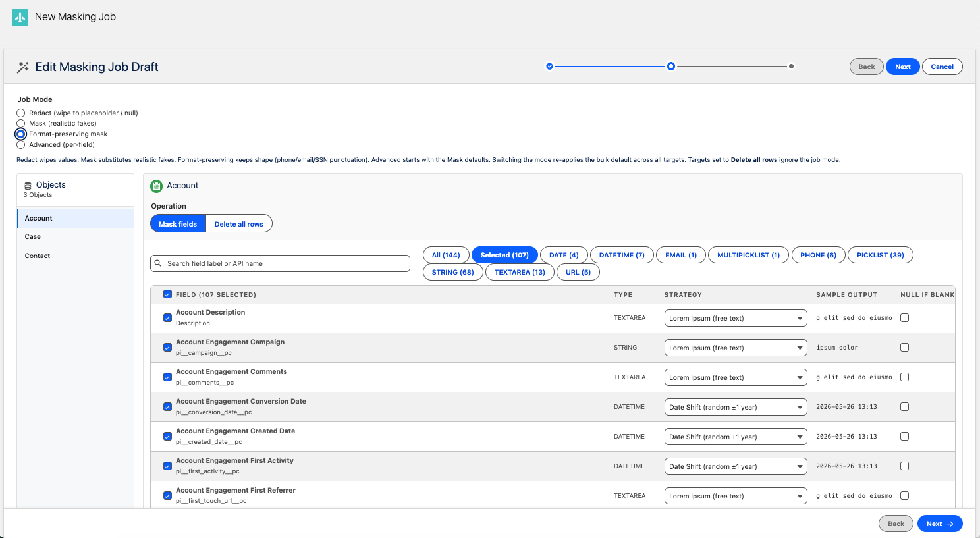
Task: Select Format-preserving mask radio option
Action: coord(21,134)
